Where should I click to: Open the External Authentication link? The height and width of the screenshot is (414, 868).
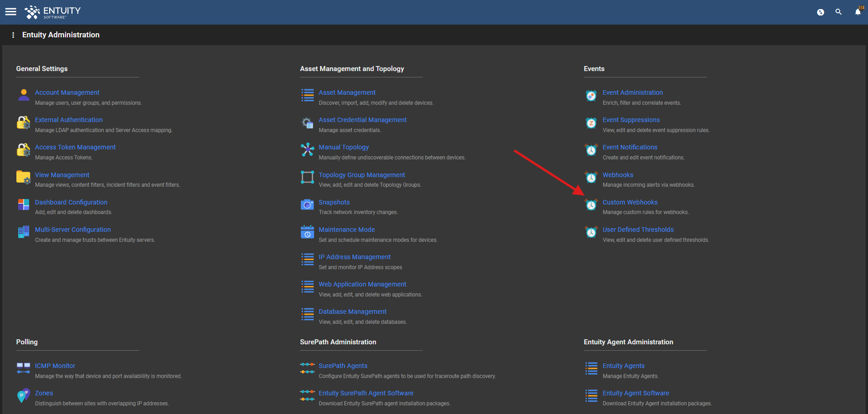[69, 120]
